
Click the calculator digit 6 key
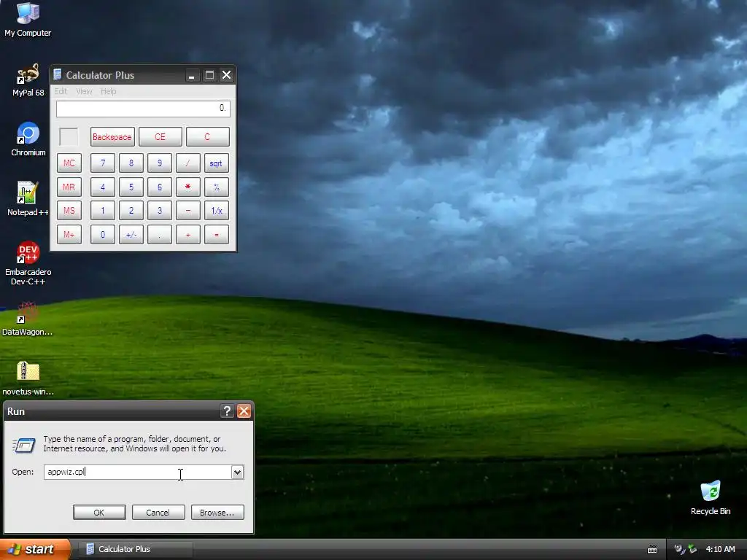160,187
